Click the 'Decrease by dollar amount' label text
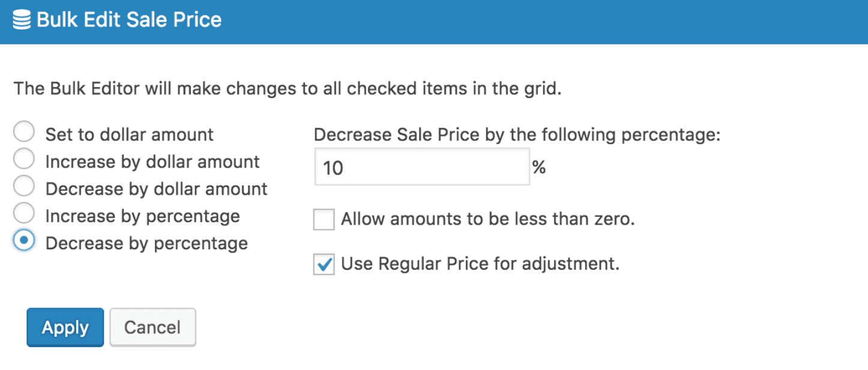The height and width of the screenshot is (370, 868). point(157,189)
